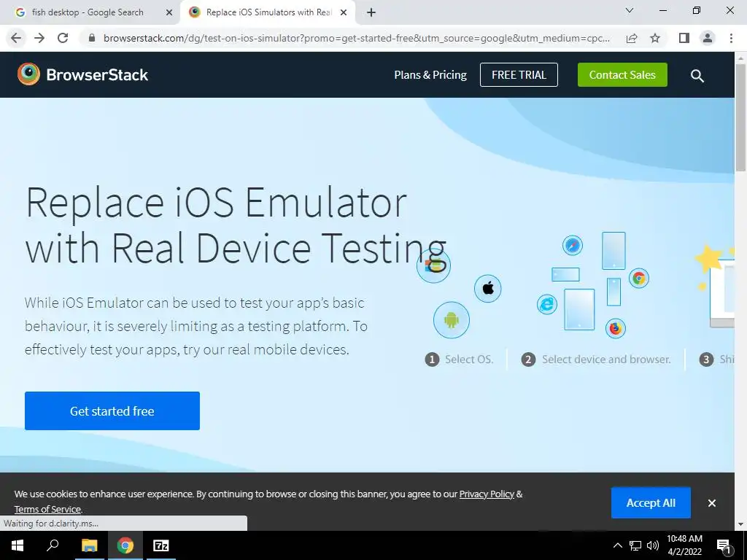747x560 pixels.
Task: Click the Chrome taskbar icon
Action: coord(125,545)
